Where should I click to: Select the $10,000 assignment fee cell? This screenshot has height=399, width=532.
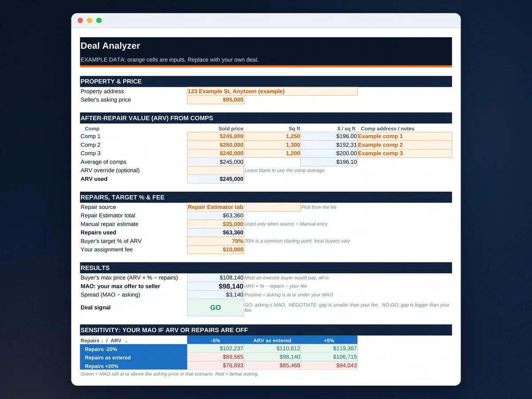215,250
